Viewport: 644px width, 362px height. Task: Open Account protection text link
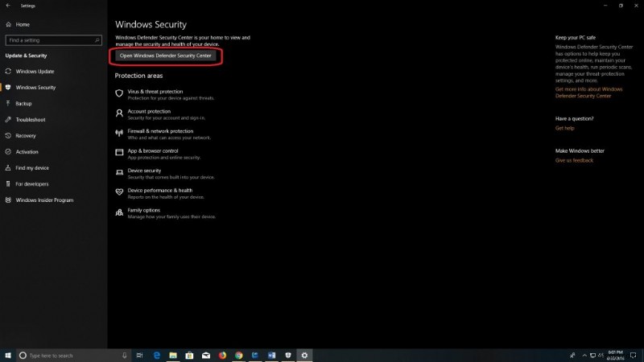(149, 111)
